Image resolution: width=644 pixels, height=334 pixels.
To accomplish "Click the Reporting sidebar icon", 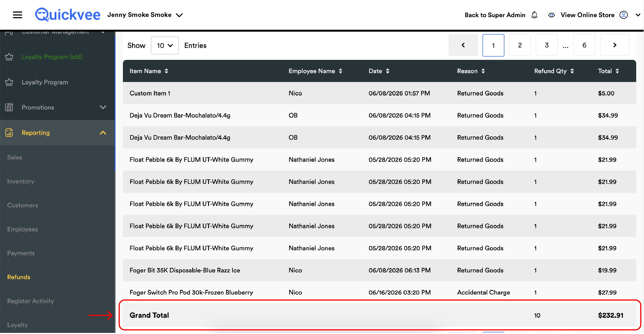I will tap(9, 133).
